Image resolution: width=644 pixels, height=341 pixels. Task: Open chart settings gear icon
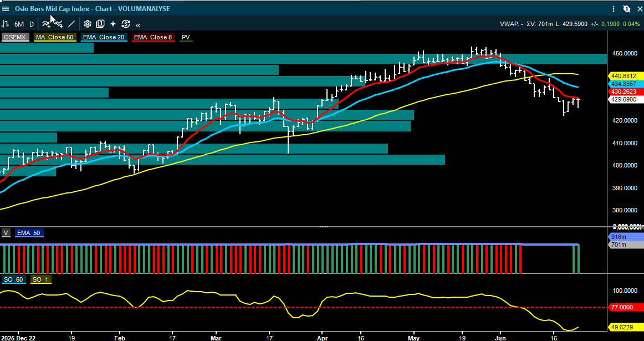click(x=88, y=24)
